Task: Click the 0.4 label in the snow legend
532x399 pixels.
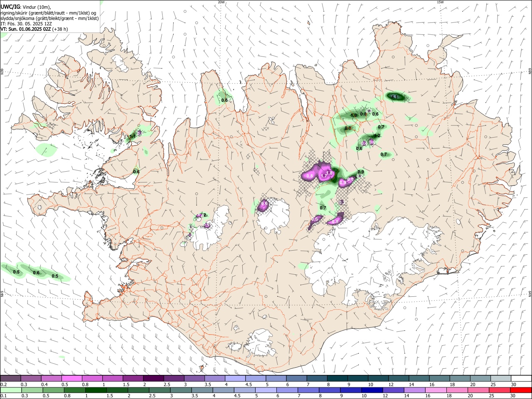Action: coord(44,384)
